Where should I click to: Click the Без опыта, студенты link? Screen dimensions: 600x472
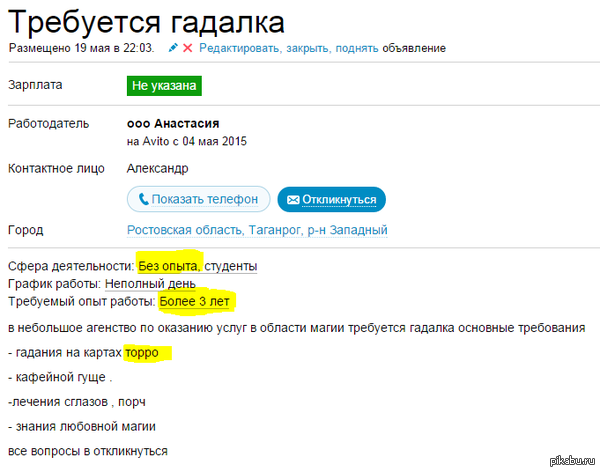pyautogui.click(x=197, y=266)
